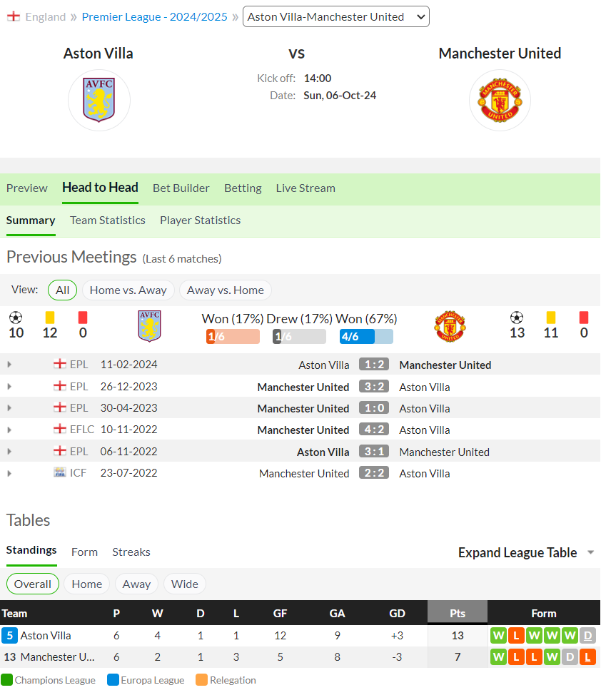Click the blue 4/6 win progress bar
The width and height of the screenshot is (601, 700).
pos(366,336)
